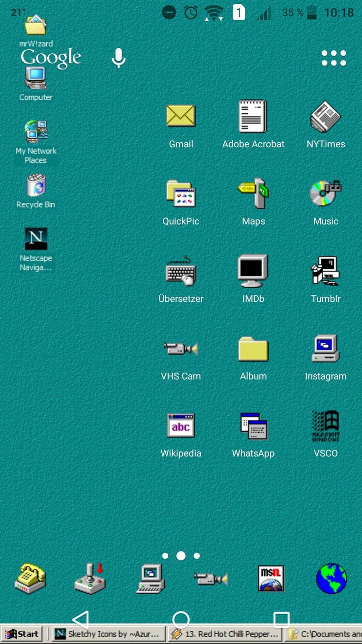Open the joystick dock icon
This screenshot has height=644, width=362.
pyautogui.click(x=90, y=579)
